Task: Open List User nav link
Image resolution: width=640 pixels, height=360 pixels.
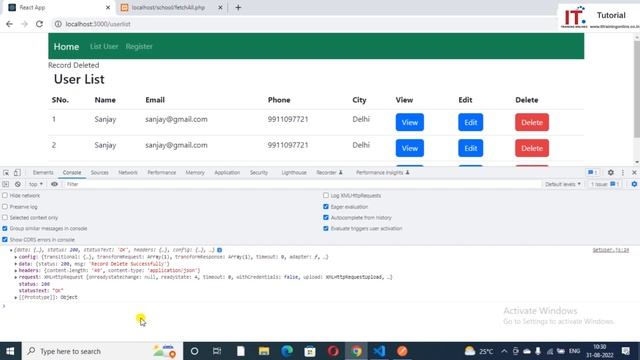Action: click(x=104, y=47)
